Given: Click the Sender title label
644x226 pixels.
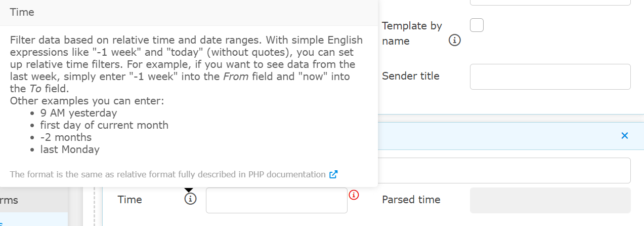Looking at the screenshot, I should pos(411,76).
